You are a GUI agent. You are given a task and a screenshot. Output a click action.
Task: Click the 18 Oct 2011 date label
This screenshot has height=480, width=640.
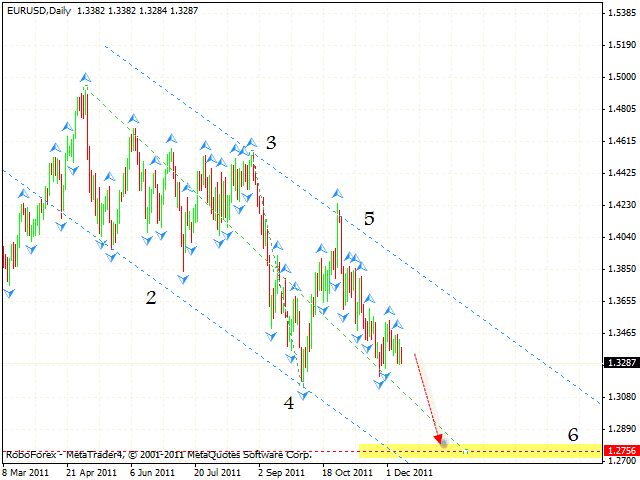(347, 473)
